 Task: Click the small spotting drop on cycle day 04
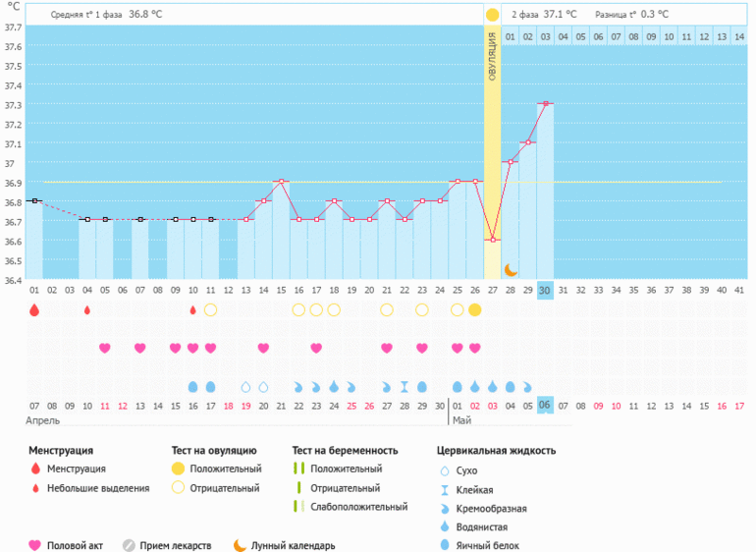point(87,310)
